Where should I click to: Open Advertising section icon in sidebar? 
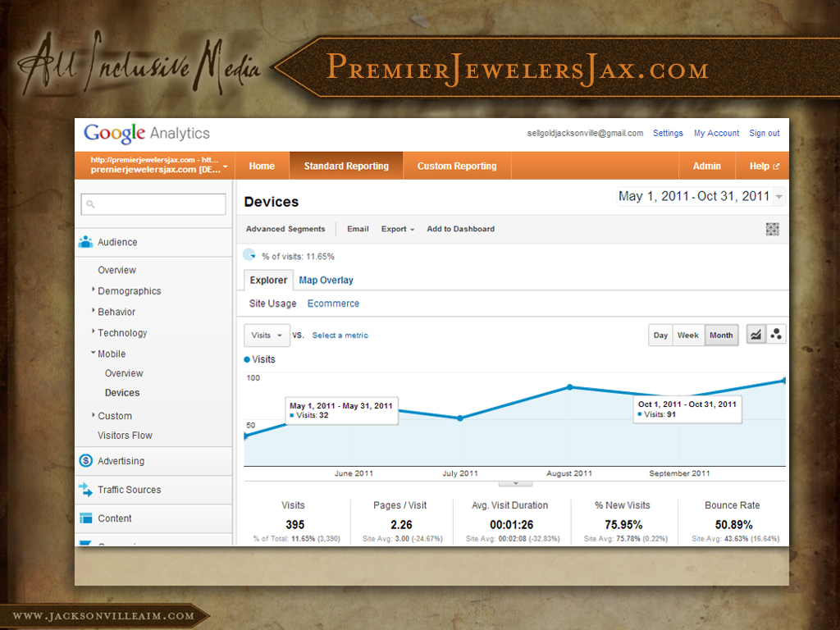tap(85, 461)
